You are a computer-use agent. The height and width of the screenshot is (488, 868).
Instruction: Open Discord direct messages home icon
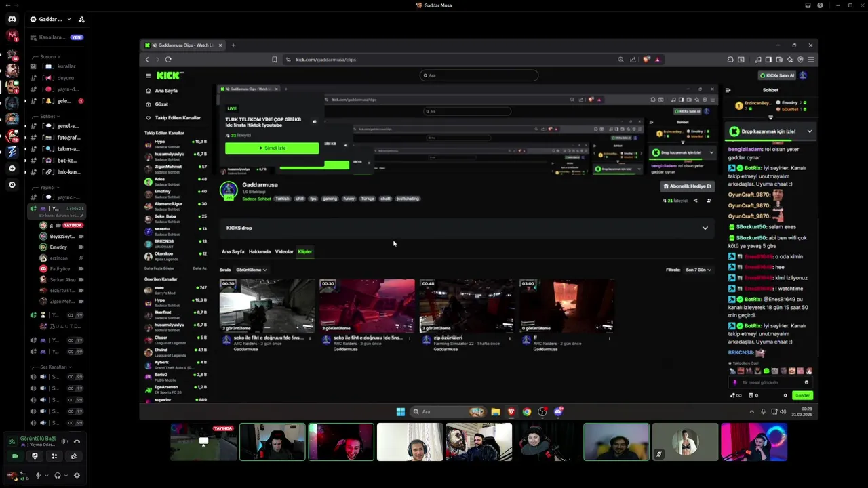pos(12,19)
